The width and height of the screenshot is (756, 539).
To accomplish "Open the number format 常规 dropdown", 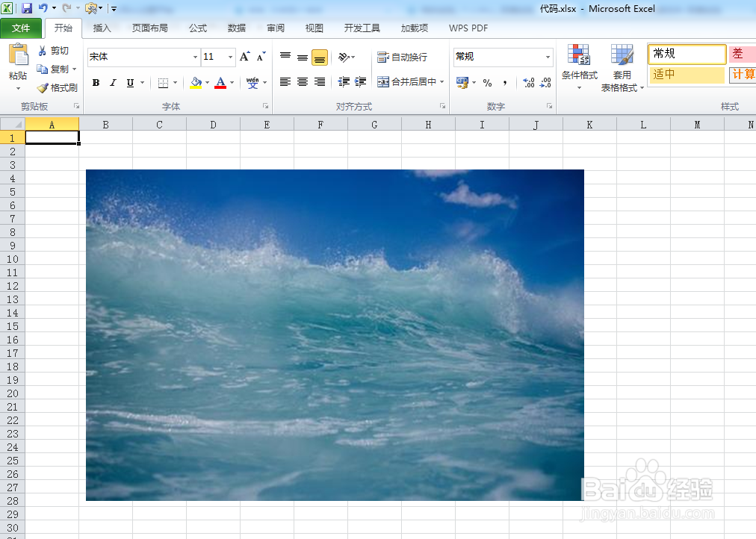I will pyautogui.click(x=548, y=57).
